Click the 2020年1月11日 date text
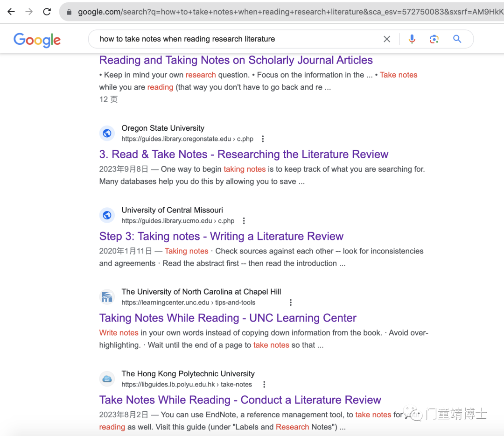Screen dimensions: 504x436 126,251
